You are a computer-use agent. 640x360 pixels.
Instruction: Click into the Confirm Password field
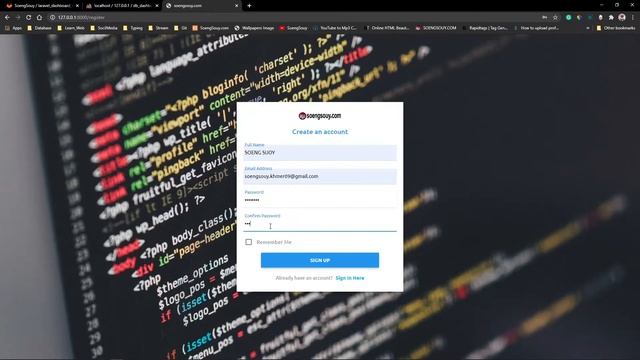[x=320, y=224]
